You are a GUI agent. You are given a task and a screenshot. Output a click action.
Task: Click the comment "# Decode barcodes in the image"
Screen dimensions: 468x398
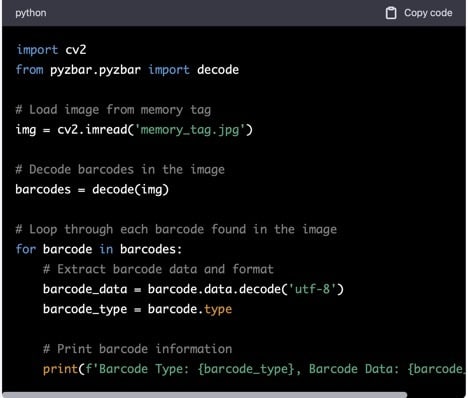[120, 170]
